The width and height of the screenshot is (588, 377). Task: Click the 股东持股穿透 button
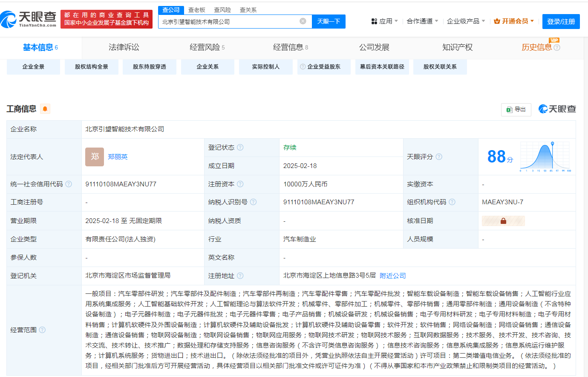(x=150, y=67)
